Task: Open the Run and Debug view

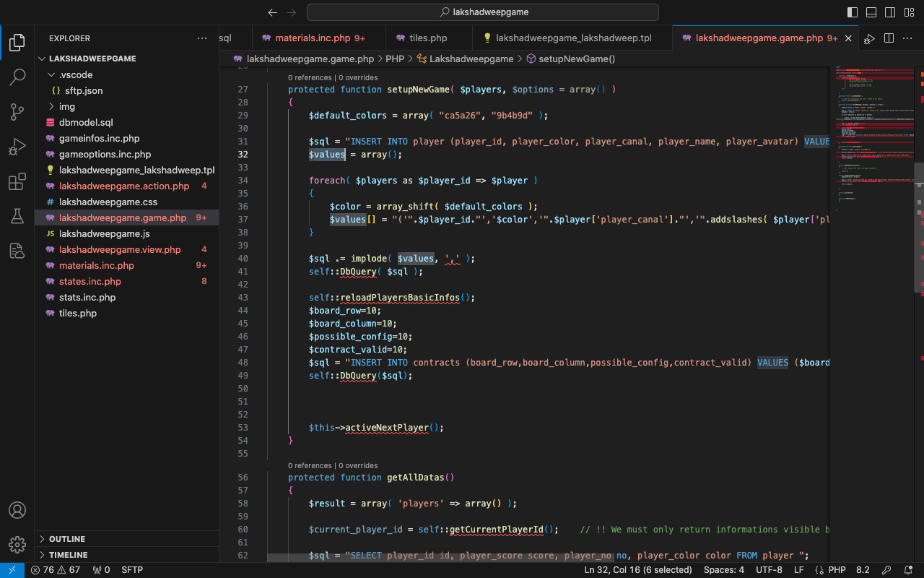Action: [x=17, y=147]
